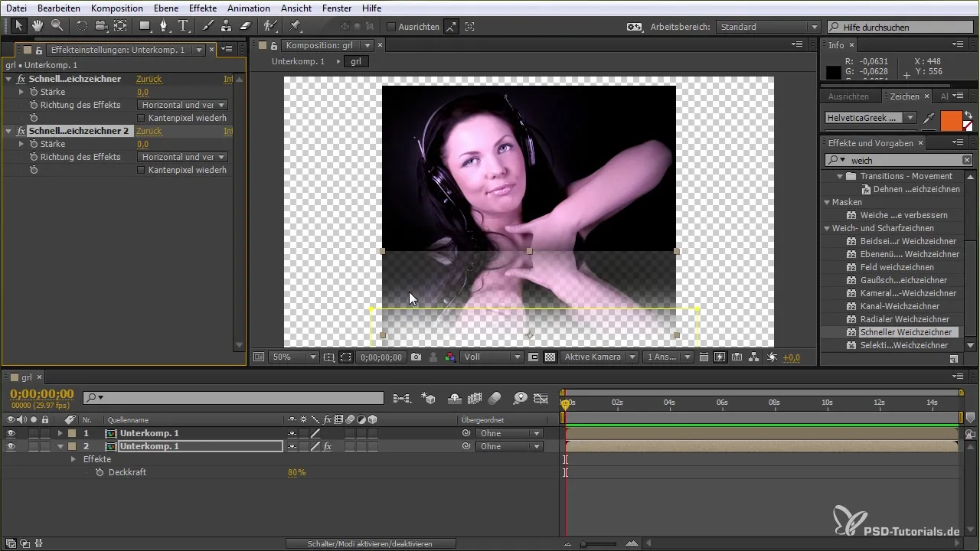Open the Datei menu
The height and width of the screenshot is (551, 980).
pos(16,8)
